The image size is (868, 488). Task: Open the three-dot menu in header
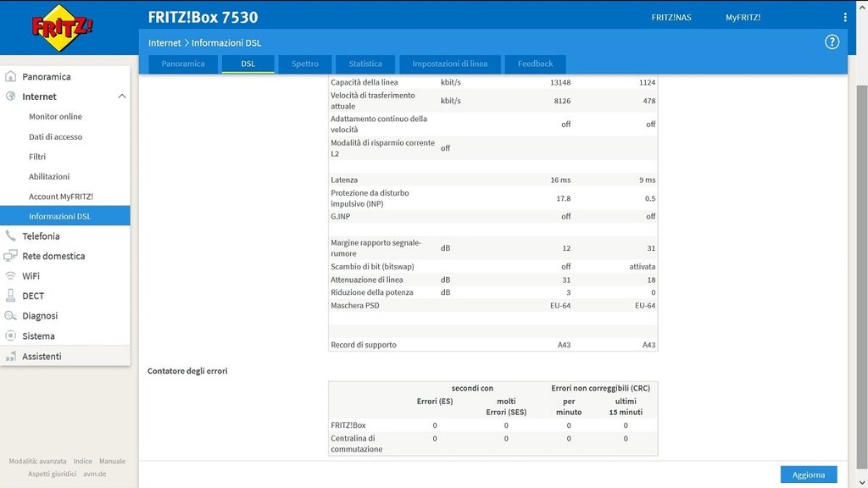[845, 17]
